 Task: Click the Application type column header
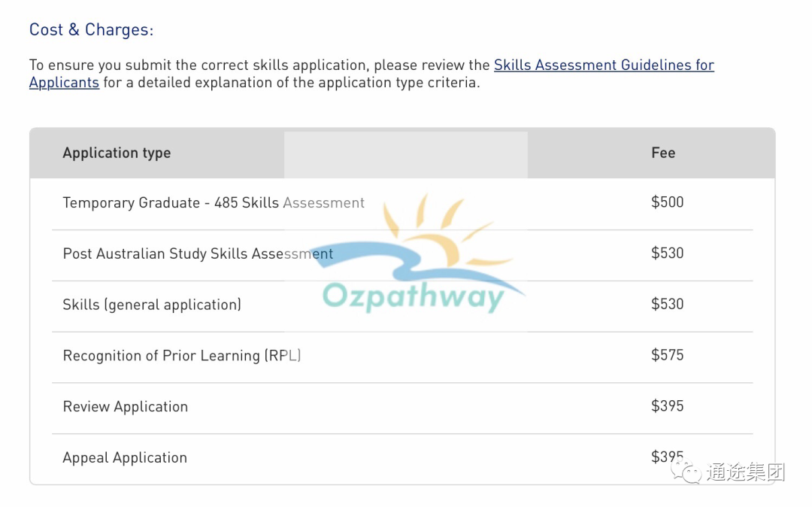(x=117, y=153)
